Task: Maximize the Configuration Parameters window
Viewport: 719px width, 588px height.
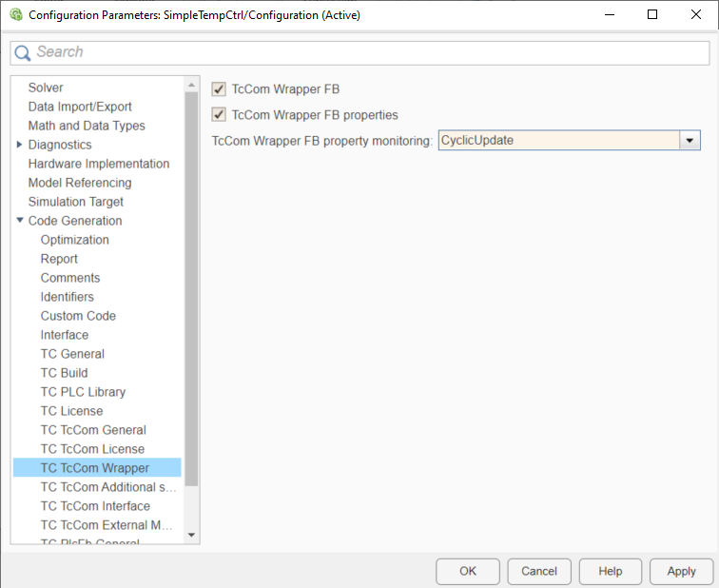Action: 652,14
